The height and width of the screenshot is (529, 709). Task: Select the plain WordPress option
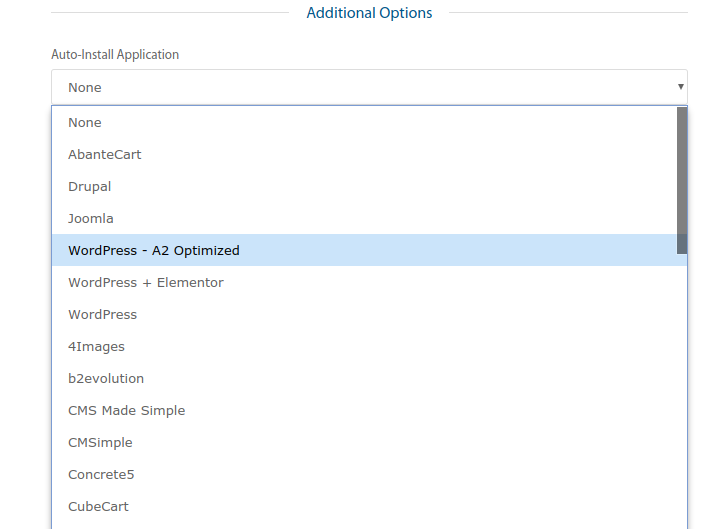[103, 314]
